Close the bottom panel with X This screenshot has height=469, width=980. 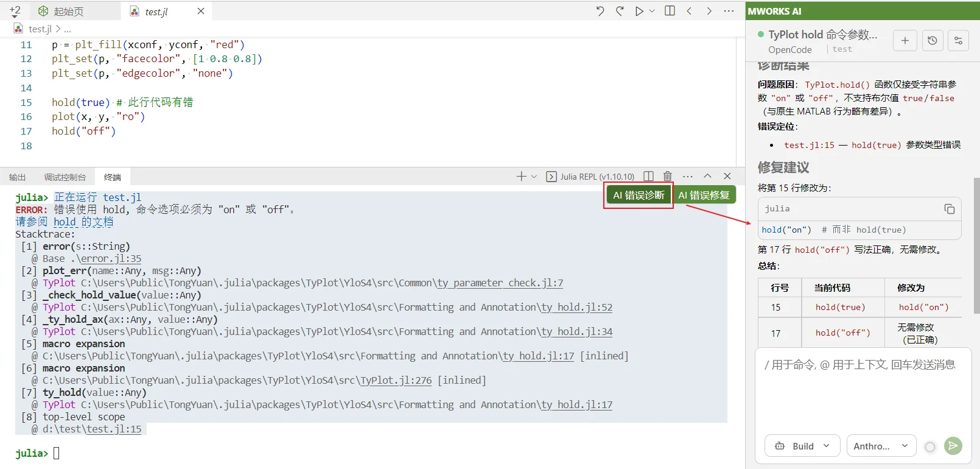coord(727,176)
